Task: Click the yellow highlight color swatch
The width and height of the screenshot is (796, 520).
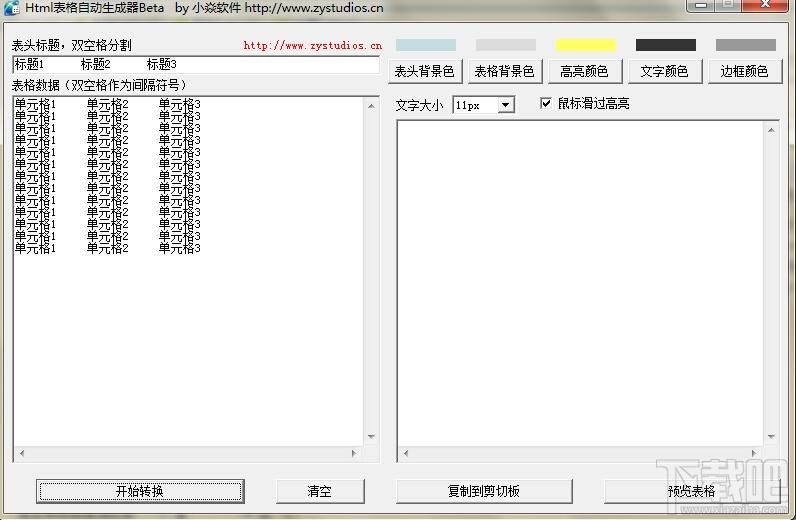Action: point(586,45)
